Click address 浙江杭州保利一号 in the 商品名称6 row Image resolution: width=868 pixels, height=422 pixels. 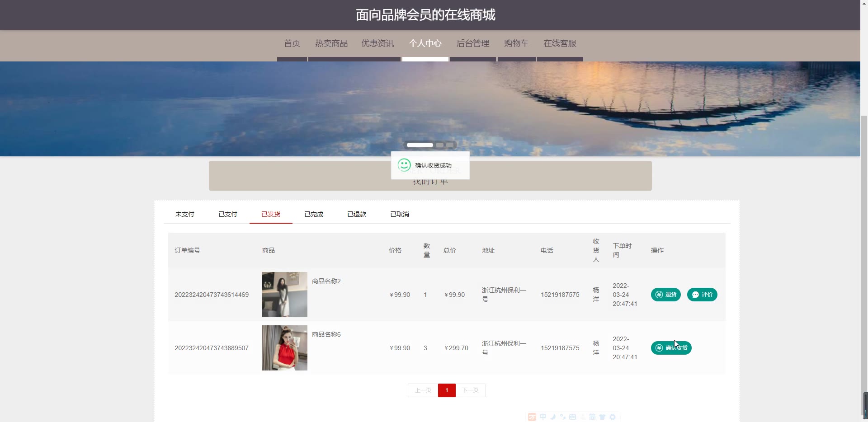coord(504,348)
